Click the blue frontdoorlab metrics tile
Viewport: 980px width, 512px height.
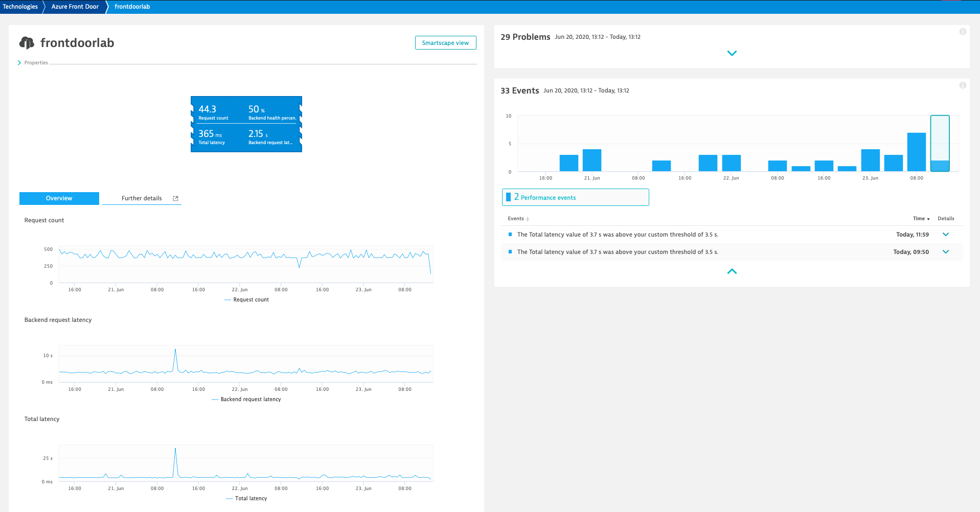(x=246, y=124)
